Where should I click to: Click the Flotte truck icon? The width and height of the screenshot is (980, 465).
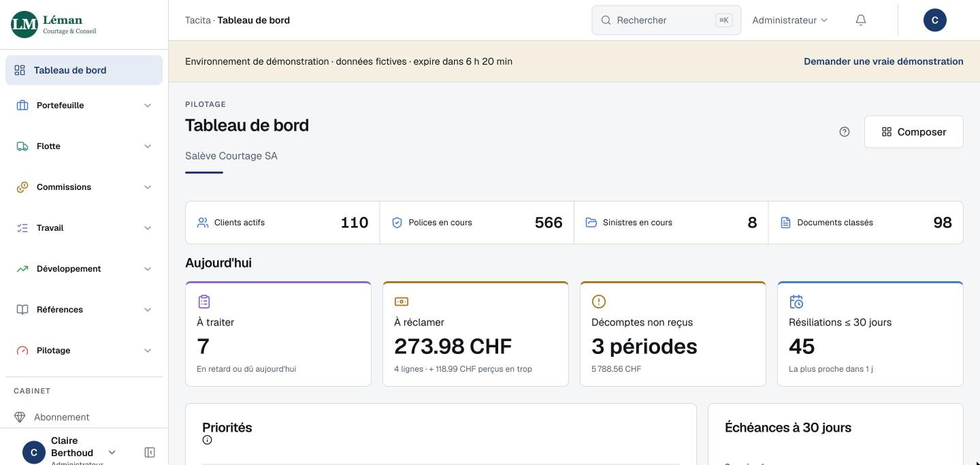click(22, 146)
